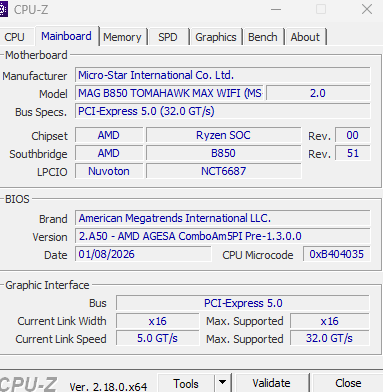383x392 pixels.
Task: Click the Max. Supported width x16 value
Action: click(330, 321)
